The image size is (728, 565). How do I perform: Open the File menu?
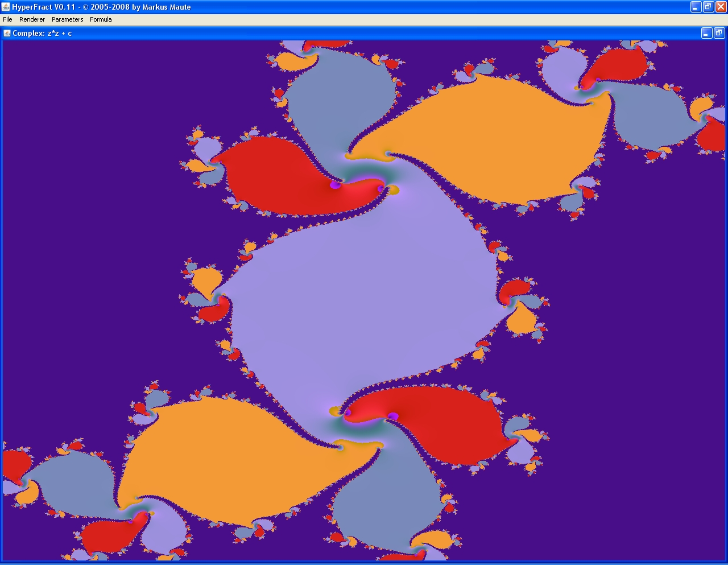7,19
